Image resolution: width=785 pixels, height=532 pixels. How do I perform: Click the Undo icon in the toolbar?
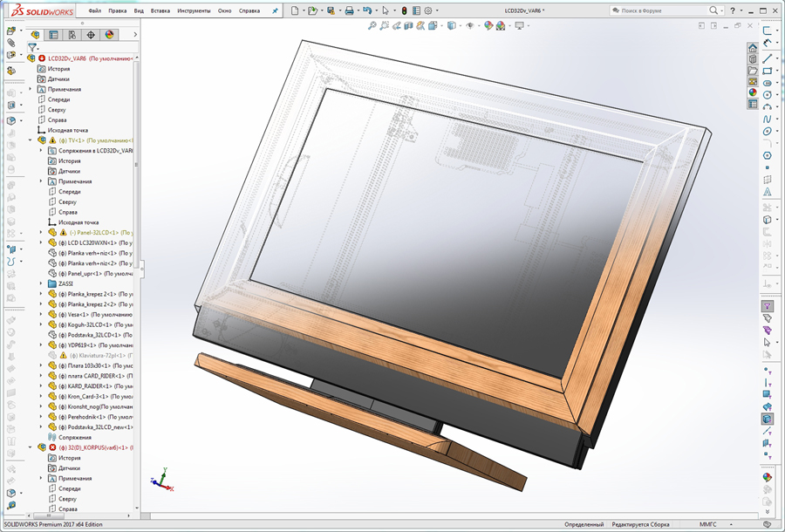click(x=368, y=11)
